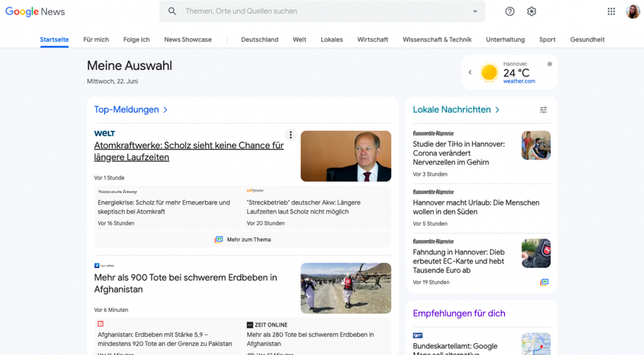
Task: Focus the search field for Themen, Orte und Quellen
Action: [x=323, y=11]
